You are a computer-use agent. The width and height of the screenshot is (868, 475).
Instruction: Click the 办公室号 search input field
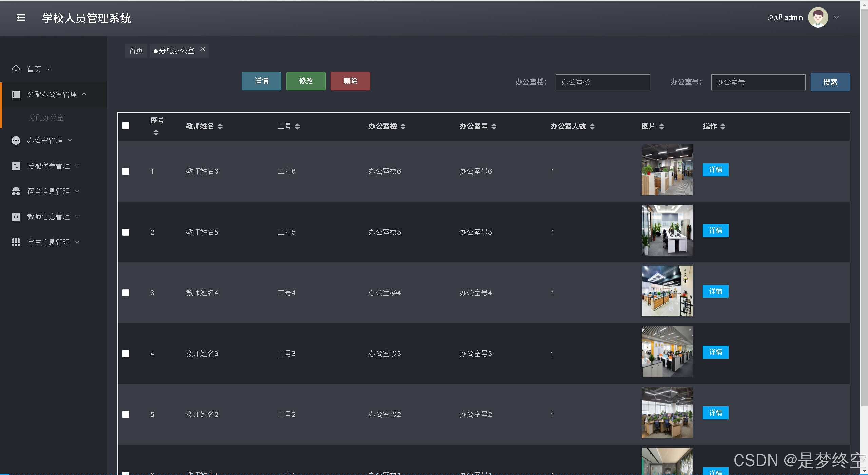coord(758,82)
